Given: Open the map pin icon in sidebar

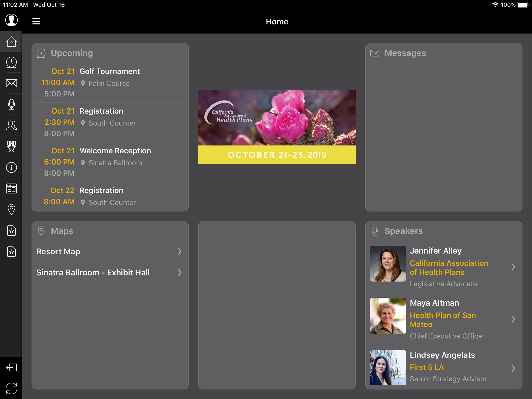Looking at the screenshot, I should 11,209.
